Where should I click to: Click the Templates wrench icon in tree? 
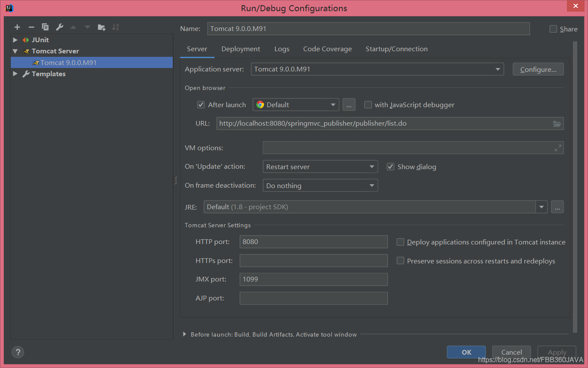[26, 74]
